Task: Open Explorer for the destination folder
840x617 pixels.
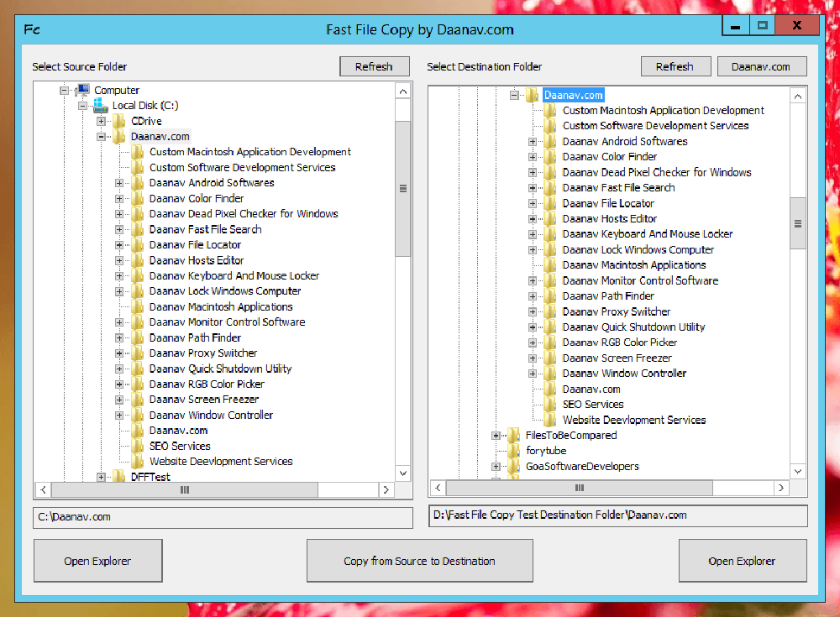Action: tap(742, 561)
